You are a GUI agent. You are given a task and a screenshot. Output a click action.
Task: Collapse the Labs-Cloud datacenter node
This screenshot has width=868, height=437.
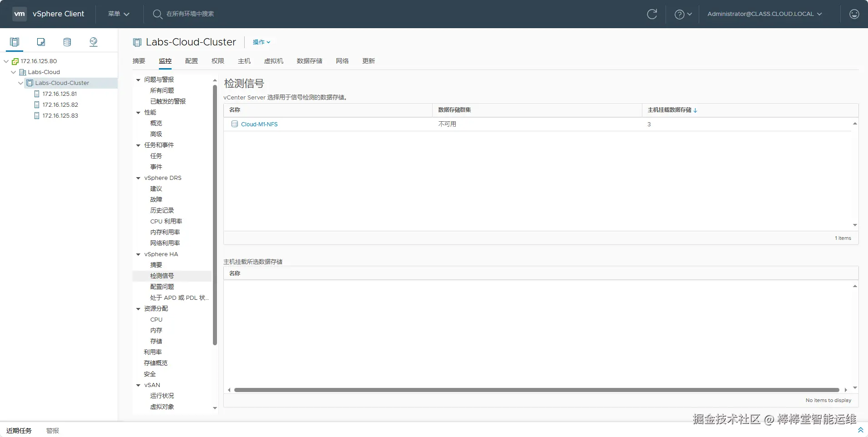click(x=13, y=72)
